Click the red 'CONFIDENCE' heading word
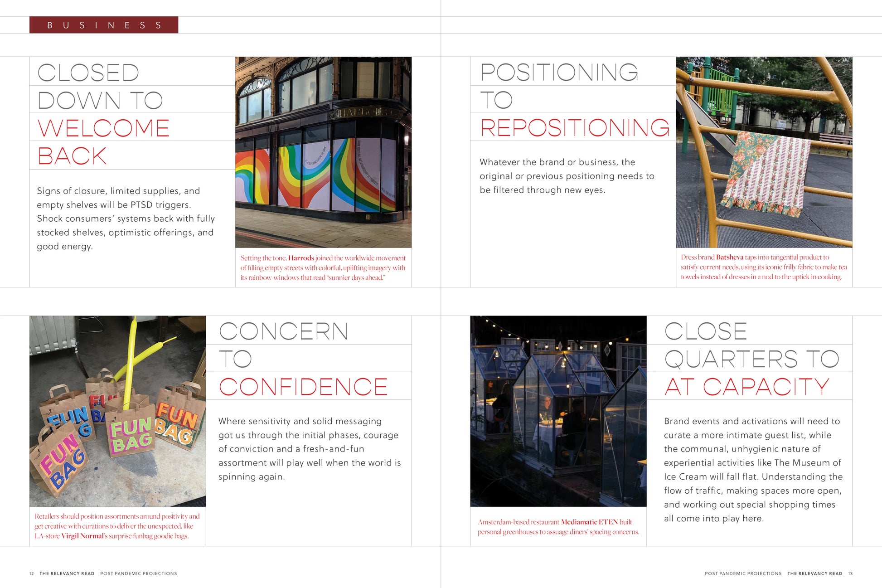 303,387
